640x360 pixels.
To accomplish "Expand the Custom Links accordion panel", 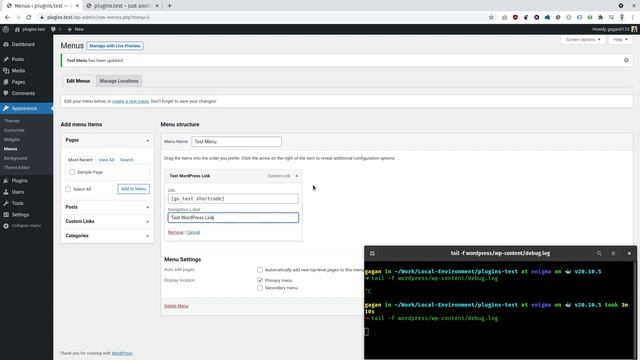I will [107, 221].
